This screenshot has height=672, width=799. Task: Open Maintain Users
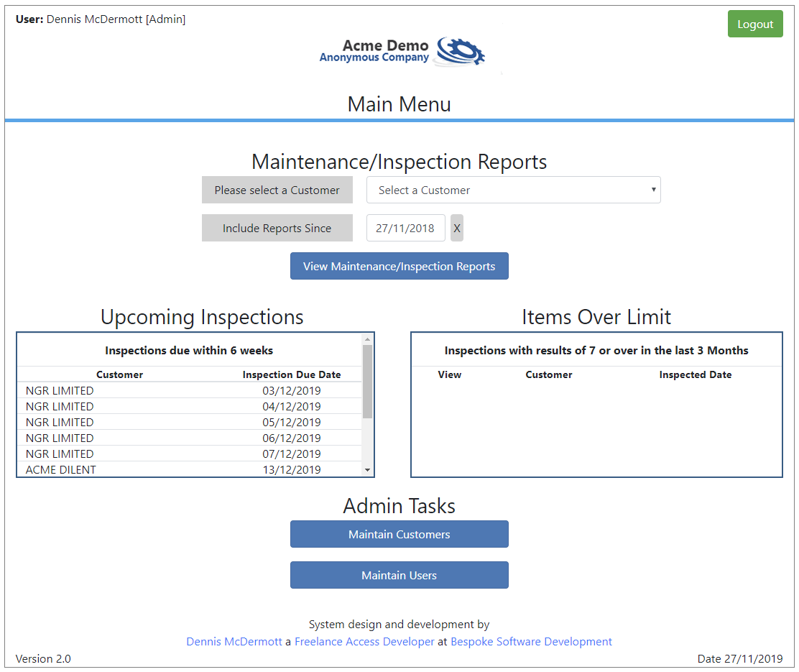point(399,575)
